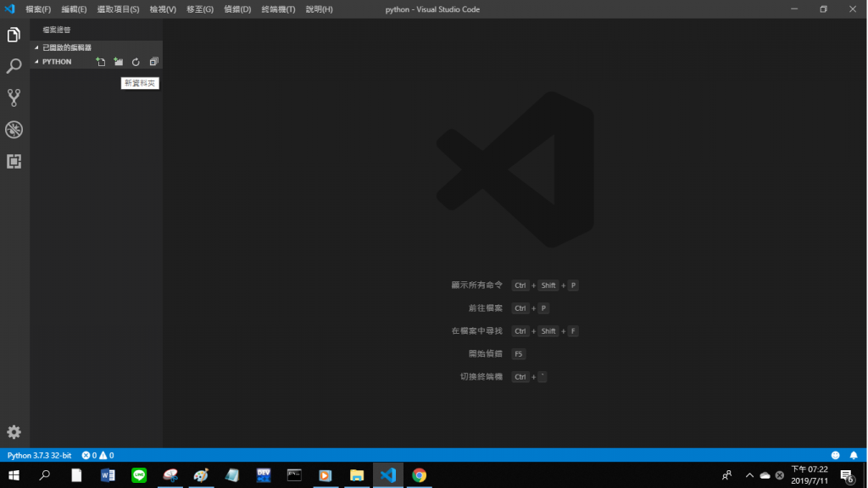Launch Word from the taskbar
Viewport: 868px width, 488px height.
coord(108,475)
